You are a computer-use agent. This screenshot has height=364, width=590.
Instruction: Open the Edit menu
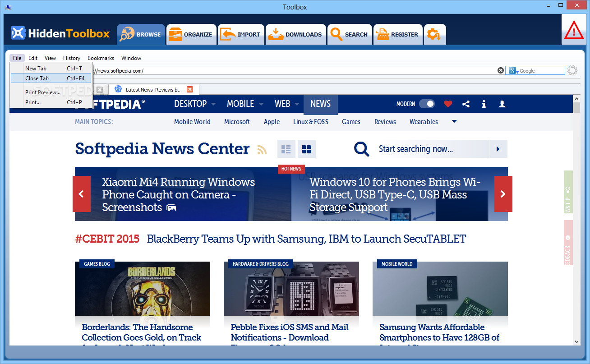tap(33, 58)
